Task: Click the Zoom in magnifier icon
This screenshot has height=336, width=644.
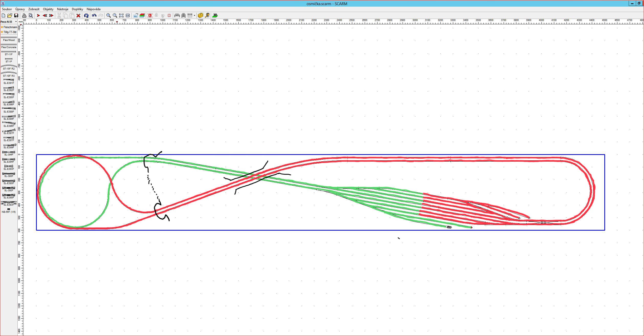Action: pos(108,16)
